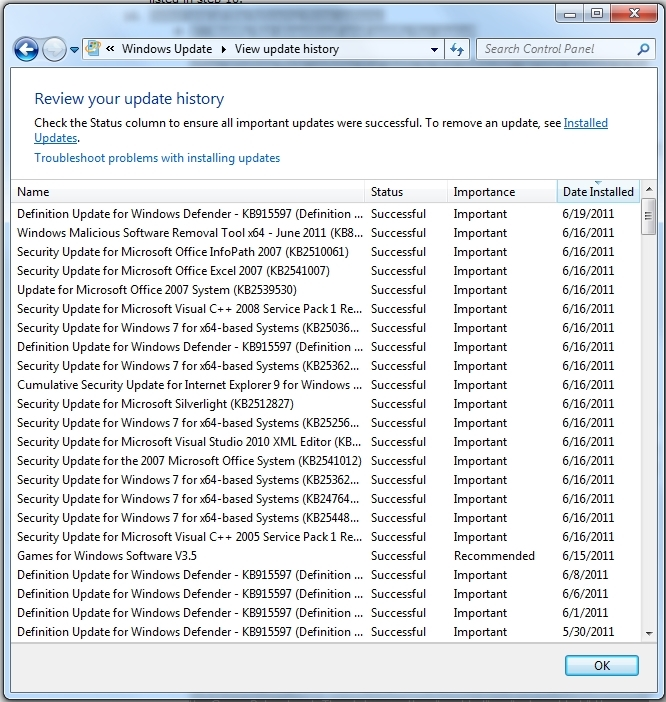Click the search magnifier icon
Viewport: 666px width, 702px height.
pos(643,49)
